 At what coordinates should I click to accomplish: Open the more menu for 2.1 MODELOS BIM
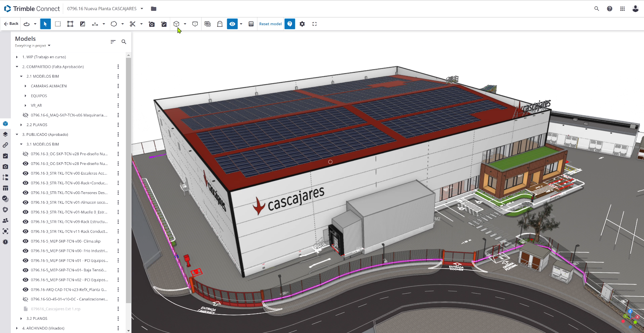(x=118, y=76)
